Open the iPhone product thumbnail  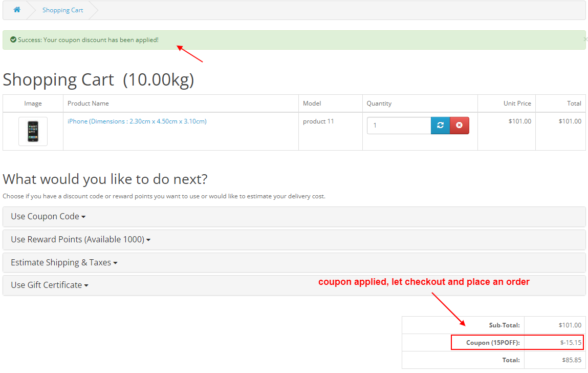tap(33, 131)
